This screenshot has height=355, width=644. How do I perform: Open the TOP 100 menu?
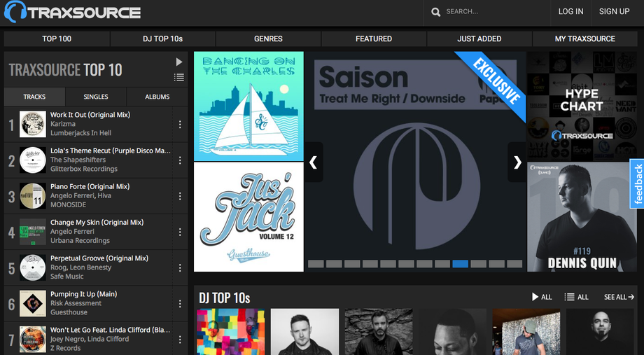tap(57, 39)
